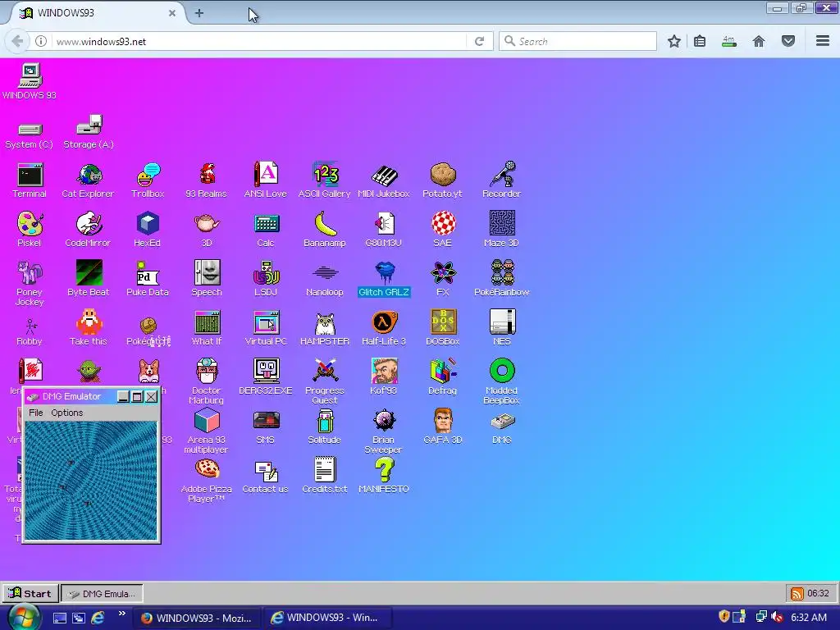This screenshot has width=840, height=630.
Task: Launch Bananamp banana icon
Action: [x=325, y=230]
